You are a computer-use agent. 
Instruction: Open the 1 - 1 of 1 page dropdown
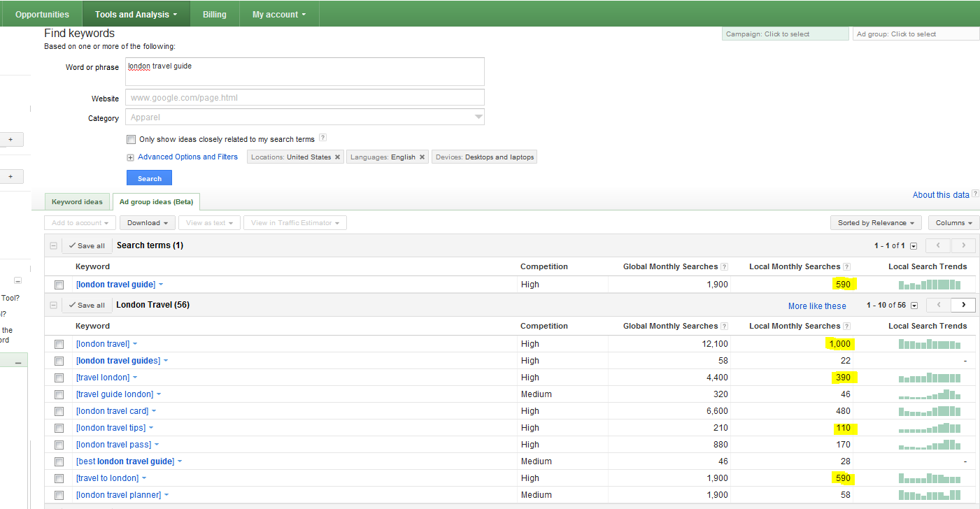(914, 246)
